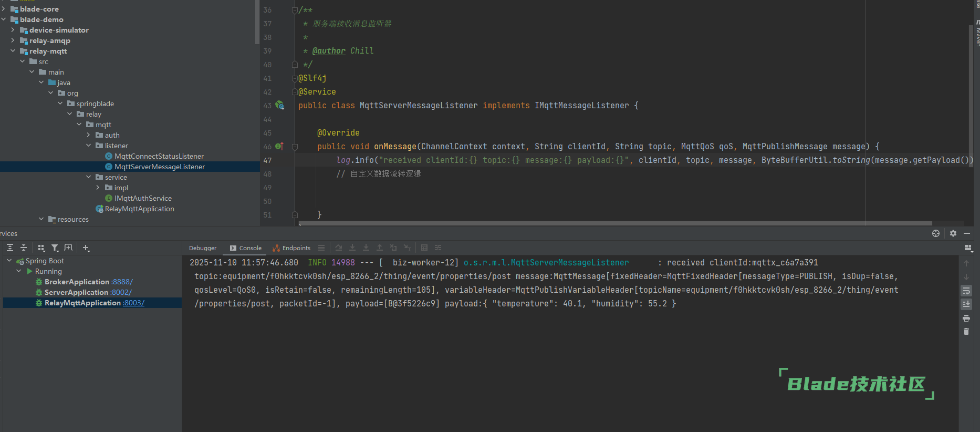Click Collapse All icon in Services toolbar
The image size is (980, 432).
(x=24, y=248)
